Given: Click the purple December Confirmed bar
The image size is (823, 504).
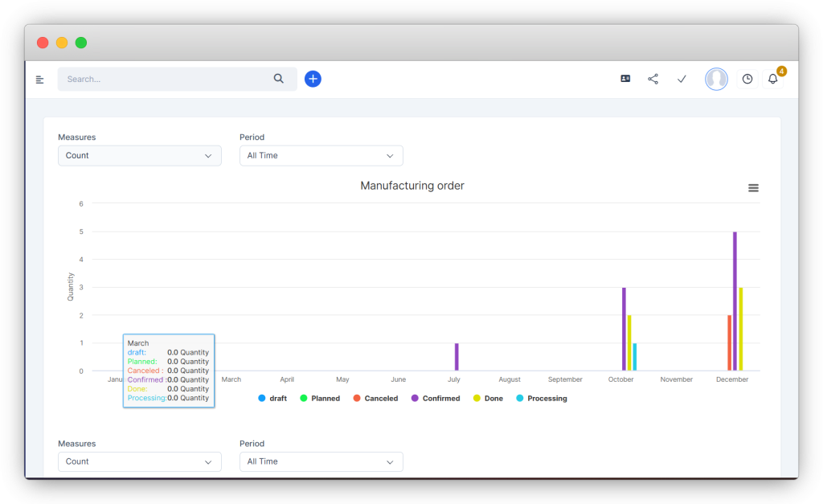Looking at the screenshot, I should click(x=735, y=301).
